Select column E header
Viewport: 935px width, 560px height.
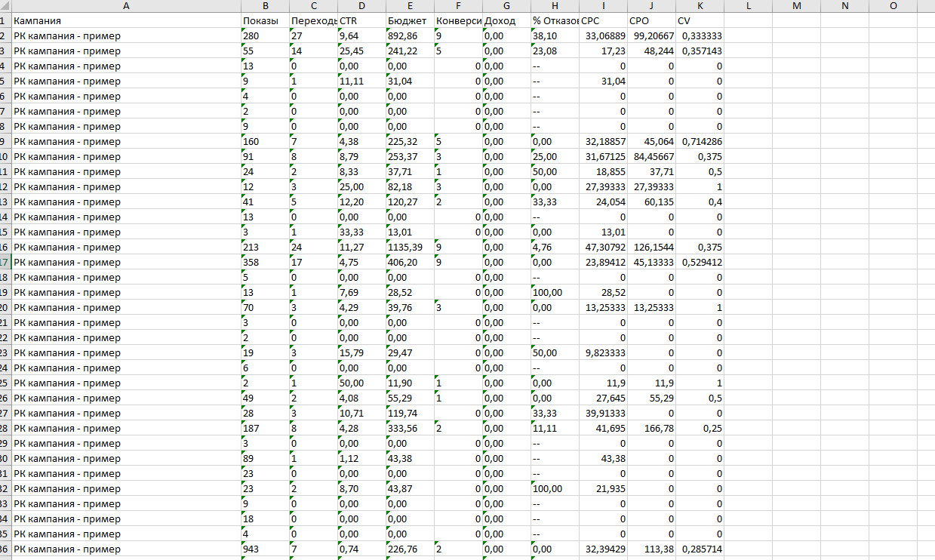tap(410, 6)
